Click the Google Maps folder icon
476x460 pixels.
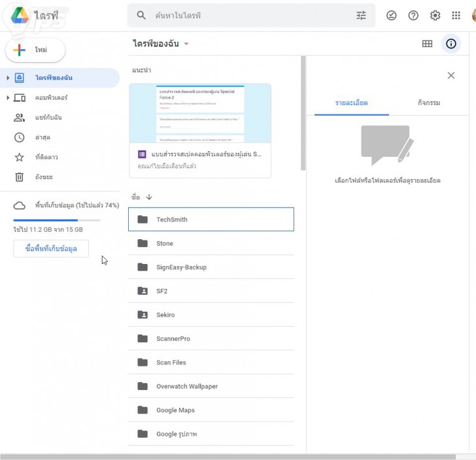[143, 410]
